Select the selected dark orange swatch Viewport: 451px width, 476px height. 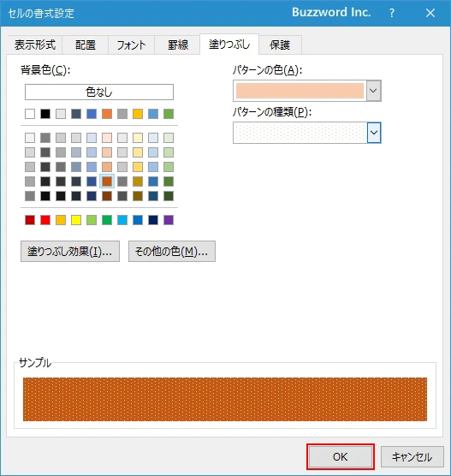tap(107, 181)
